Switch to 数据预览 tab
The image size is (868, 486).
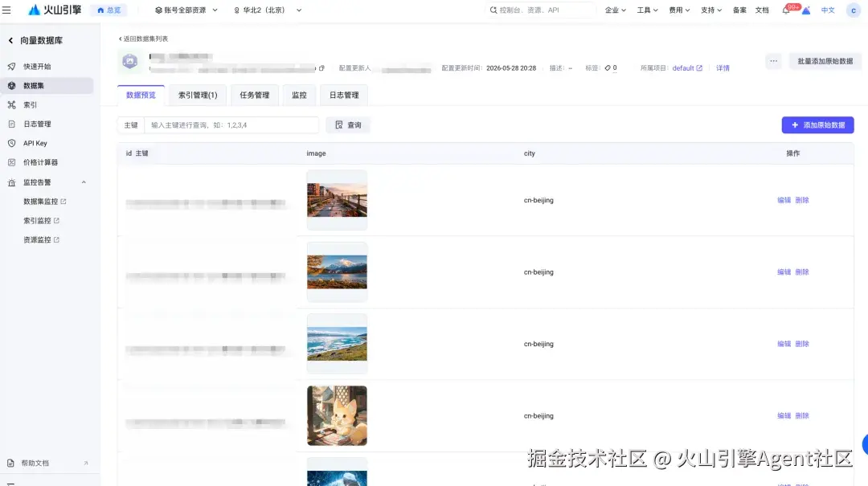(141, 96)
